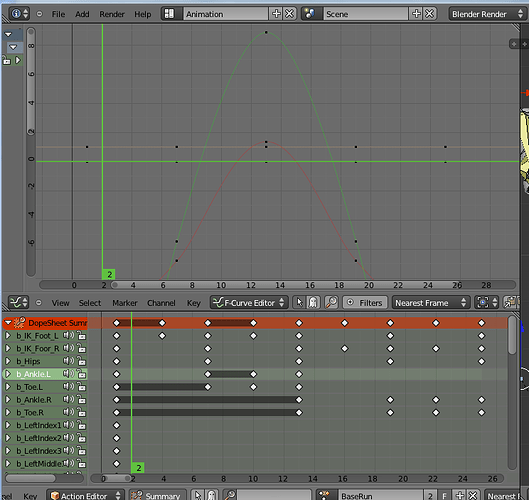
Task: Add a new scene
Action: 416,14
